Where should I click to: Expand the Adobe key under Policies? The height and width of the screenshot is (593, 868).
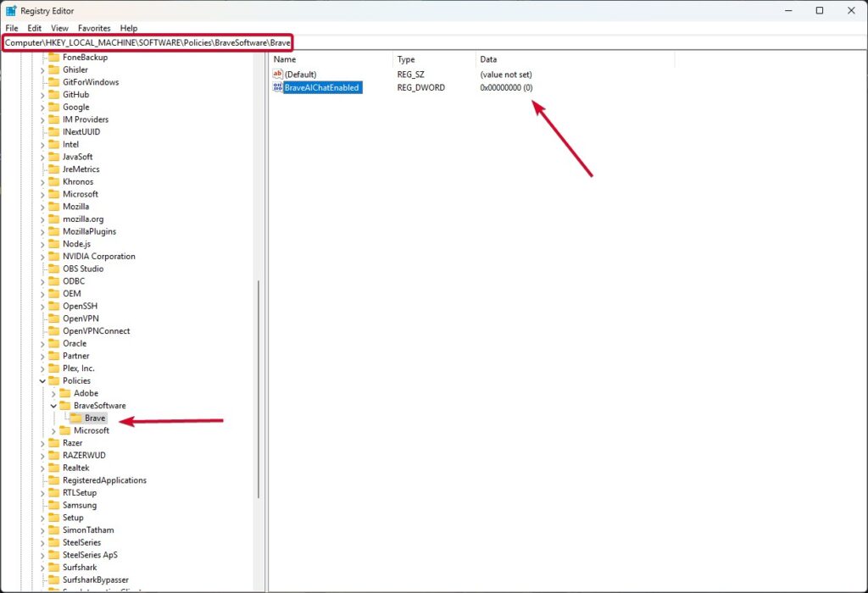tap(53, 393)
